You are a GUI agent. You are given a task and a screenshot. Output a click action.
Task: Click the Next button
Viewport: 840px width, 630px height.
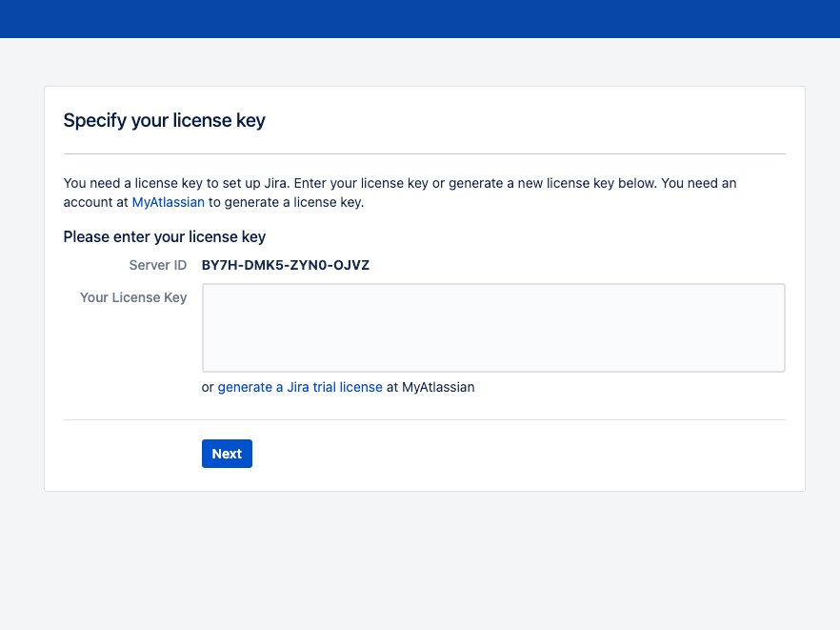(x=227, y=454)
